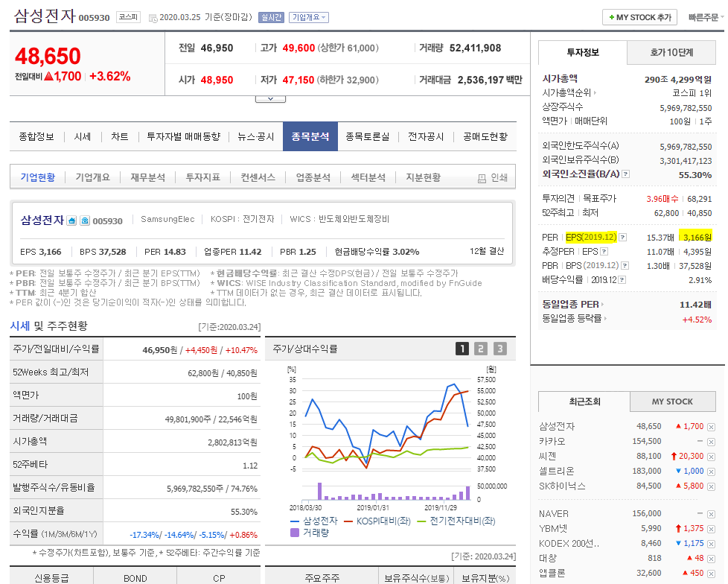Show chart view 3
The height and width of the screenshot is (584, 728).
tap(499, 349)
